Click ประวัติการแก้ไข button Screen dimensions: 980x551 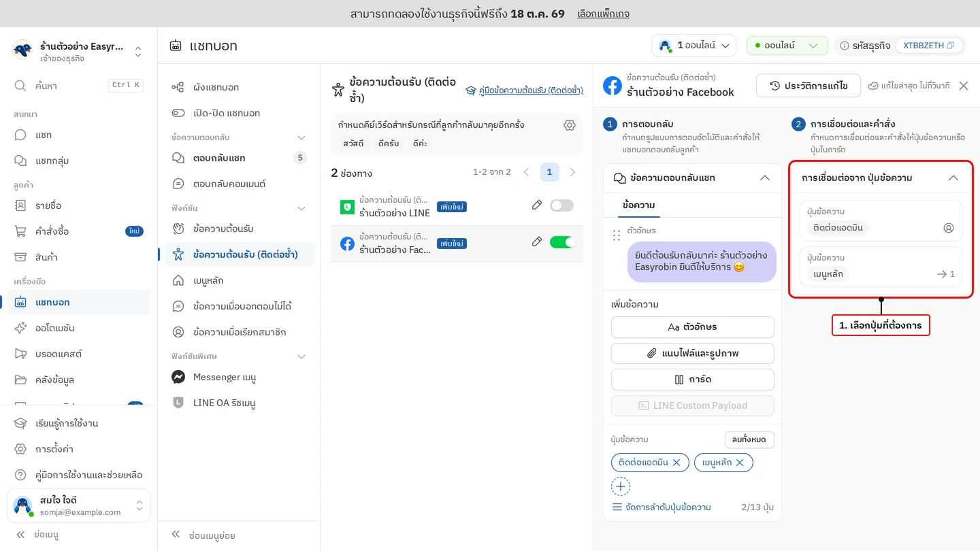click(x=808, y=86)
